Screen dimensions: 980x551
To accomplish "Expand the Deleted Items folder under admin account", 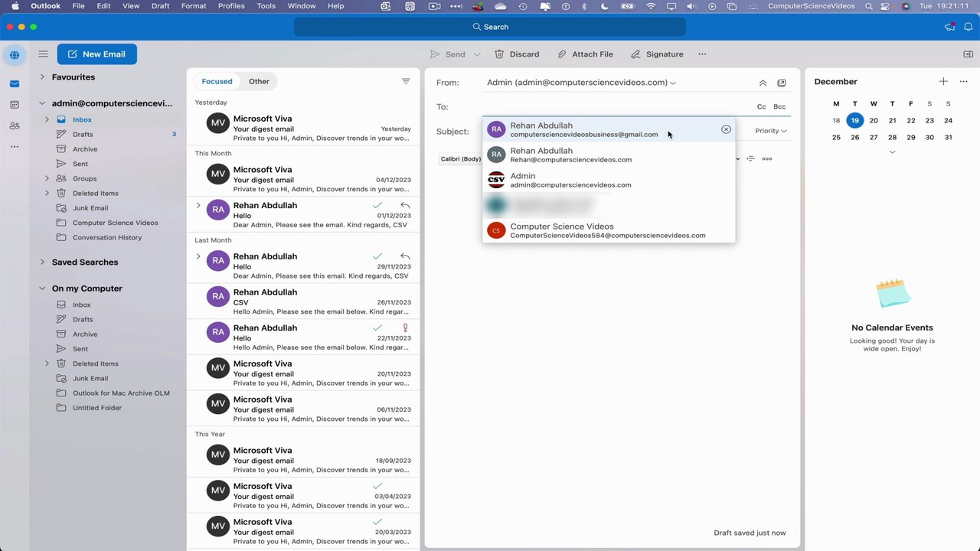I will (47, 193).
